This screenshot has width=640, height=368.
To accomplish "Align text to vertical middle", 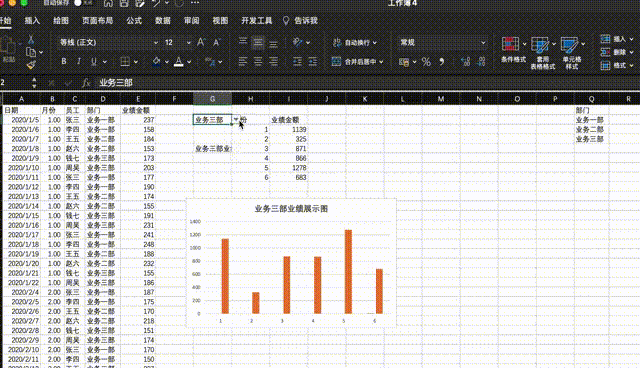I will (x=258, y=42).
